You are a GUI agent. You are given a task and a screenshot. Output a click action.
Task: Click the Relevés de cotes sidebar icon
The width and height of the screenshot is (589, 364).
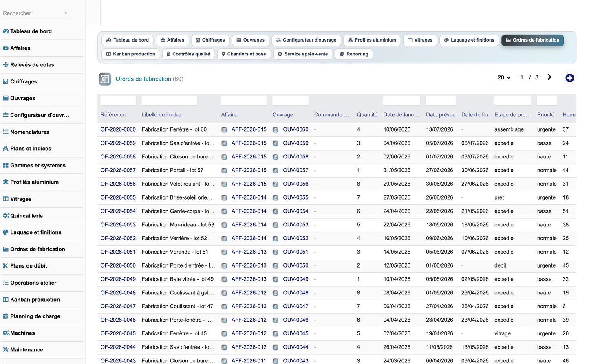pyautogui.click(x=6, y=65)
